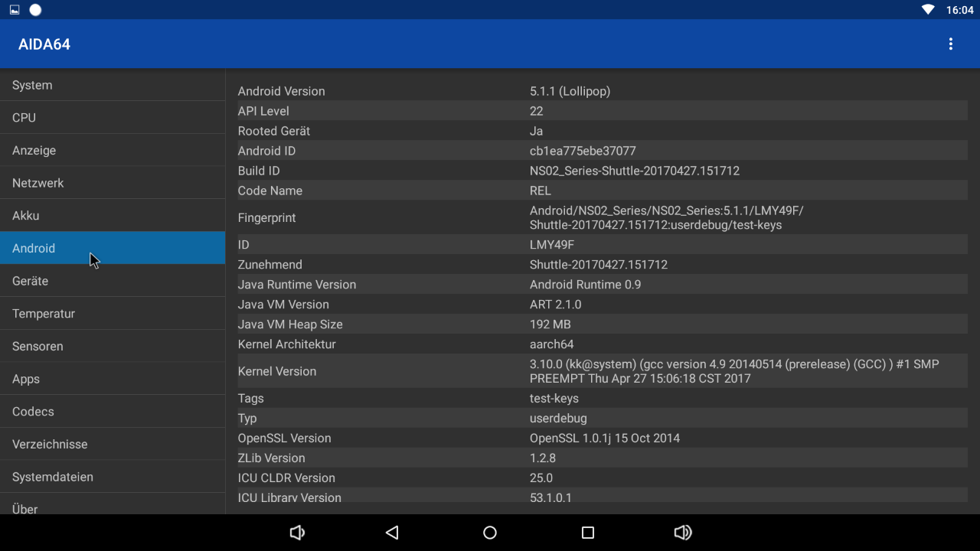Screen dimensions: 980x551
Task: Select the Tags row label
Action: click(x=250, y=399)
